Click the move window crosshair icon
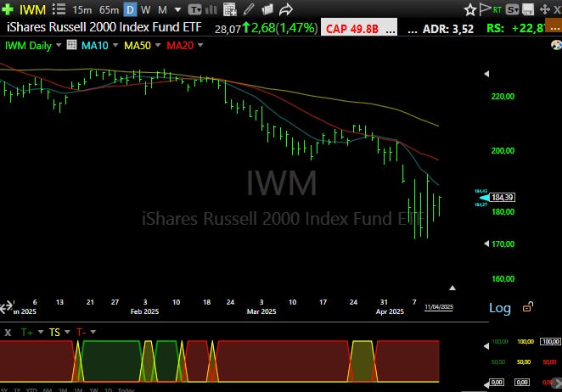562x392 pixels. (545, 9)
